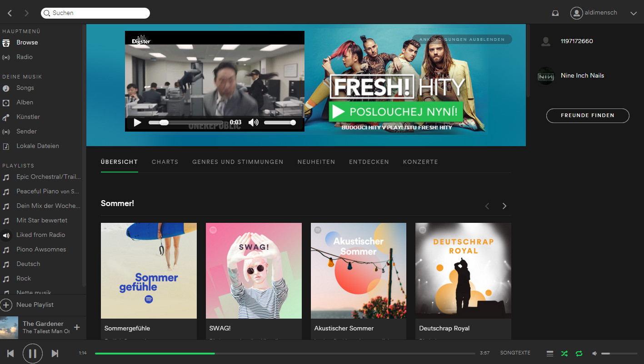This screenshot has height=364, width=644.
Task: Open the Mit Star bewertet playlist
Action: pos(42,221)
